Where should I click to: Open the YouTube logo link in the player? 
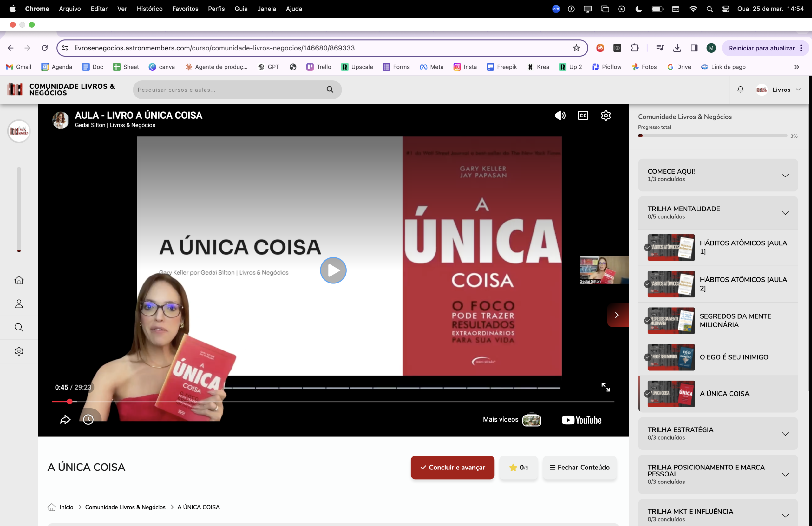click(582, 420)
